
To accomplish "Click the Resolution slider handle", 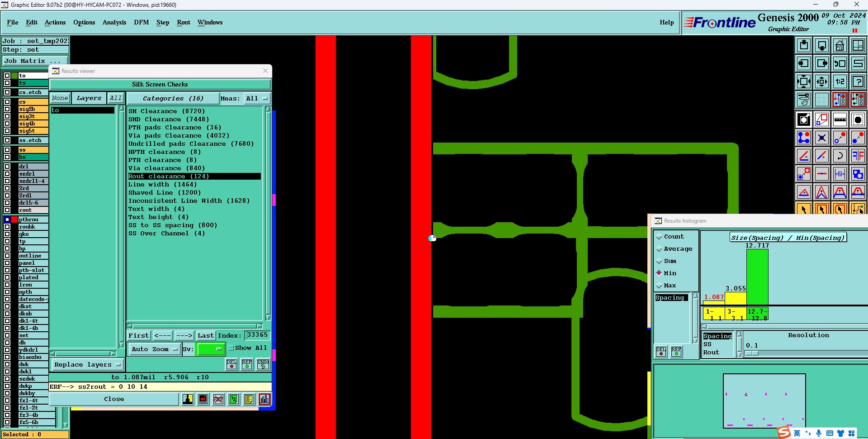I will (751, 353).
